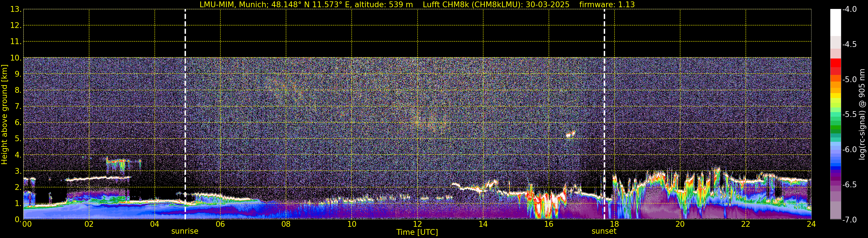868x238 pixels.
Task: Click the white dashed sunset marker line
Action: (604, 114)
